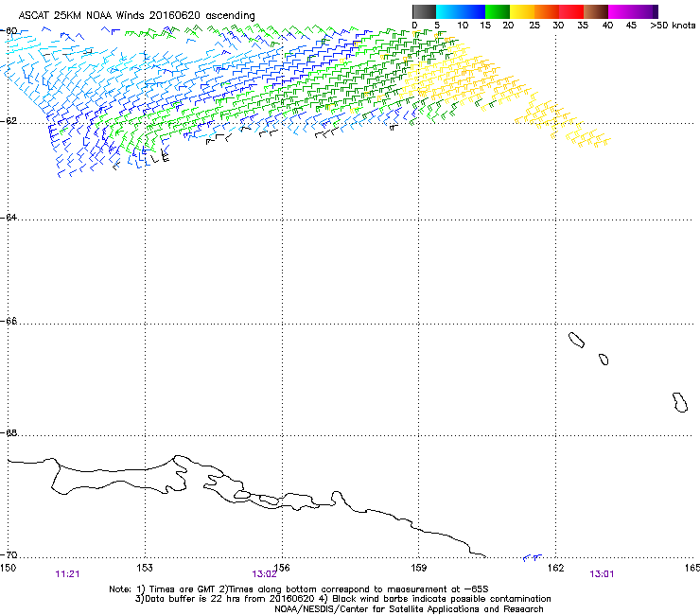Pick the yellow 20-25 knots color band
This screenshot has height=615, width=700.
(522, 11)
